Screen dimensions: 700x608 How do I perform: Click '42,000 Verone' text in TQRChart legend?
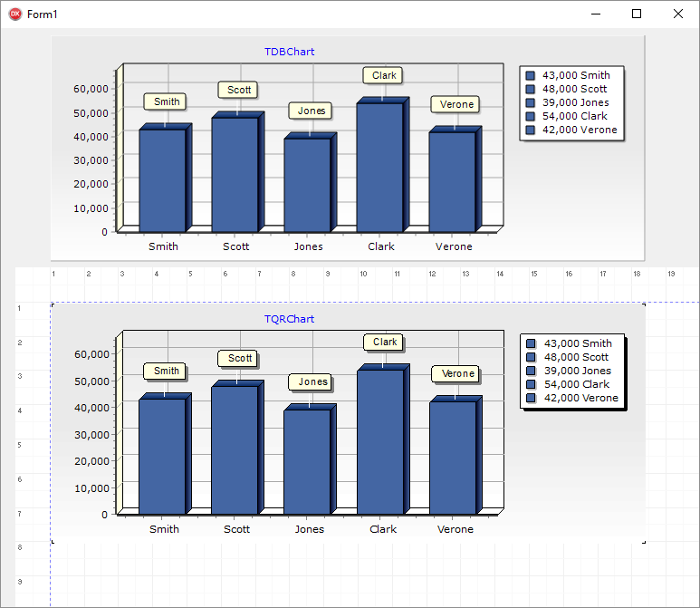581,398
